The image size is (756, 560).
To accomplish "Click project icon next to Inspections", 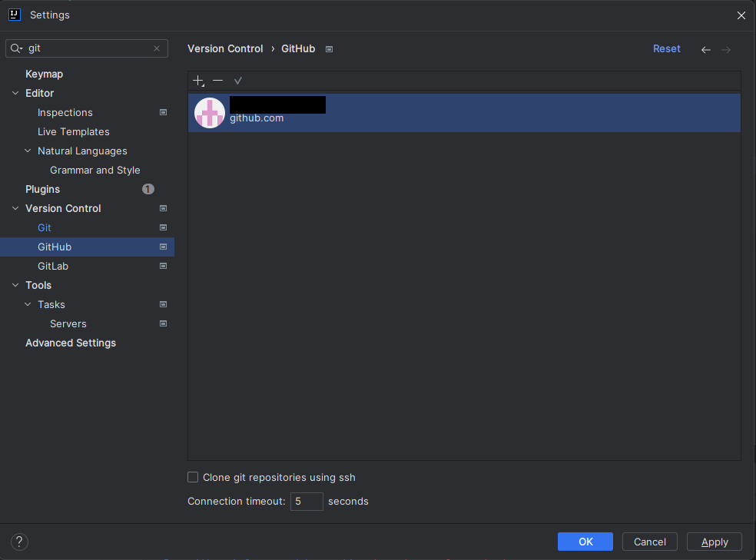I will (164, 112).
